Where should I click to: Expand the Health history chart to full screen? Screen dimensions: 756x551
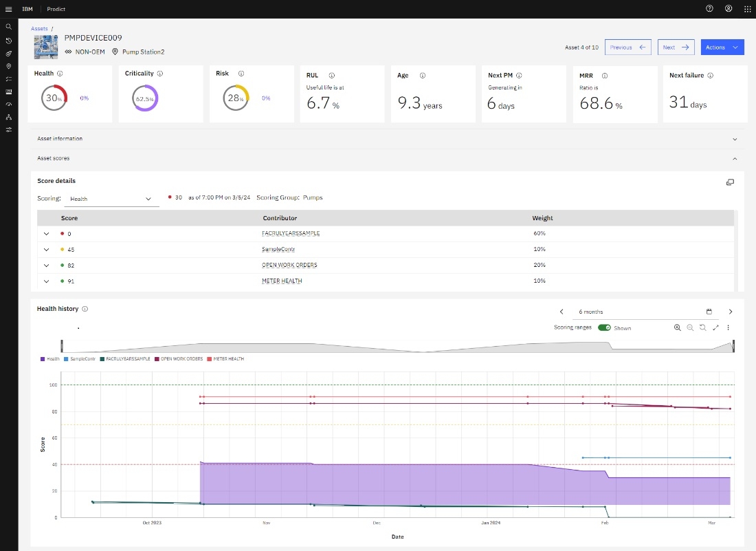coord(715,327)
